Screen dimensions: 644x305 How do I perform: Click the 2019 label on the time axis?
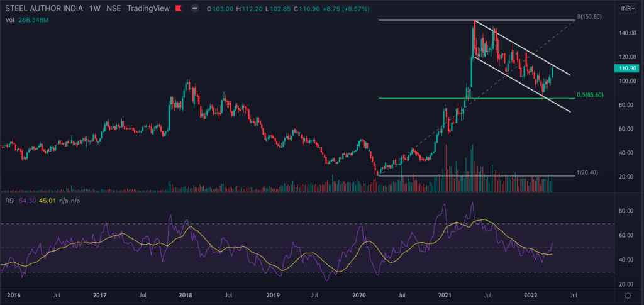(x=273, y=295)
